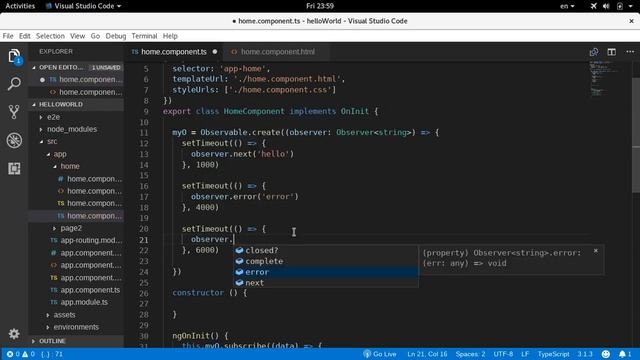
Task: Click the volume icon in the top bar
Action: pyautogui.click(x=606, y=6)
